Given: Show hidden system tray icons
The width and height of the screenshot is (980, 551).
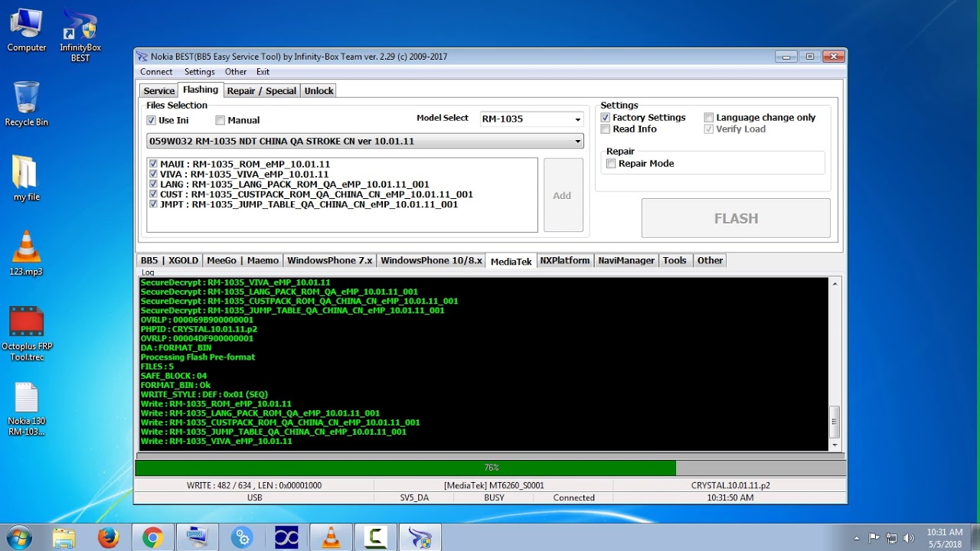Looking at the screenshot, I should pyautogui.click(x=857, y=538).
